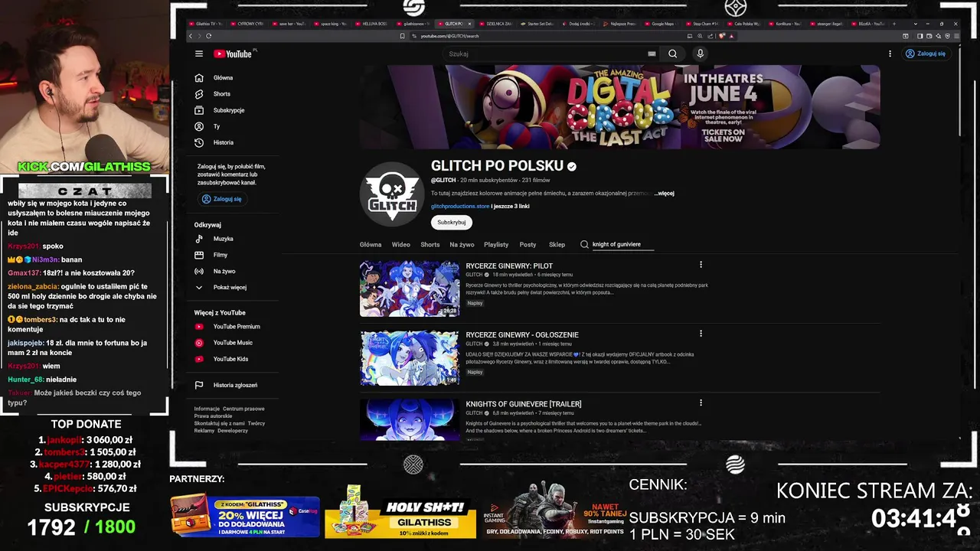Click the channel search magnifier icon
Screen dimensions: 980x551
(584, 244)
